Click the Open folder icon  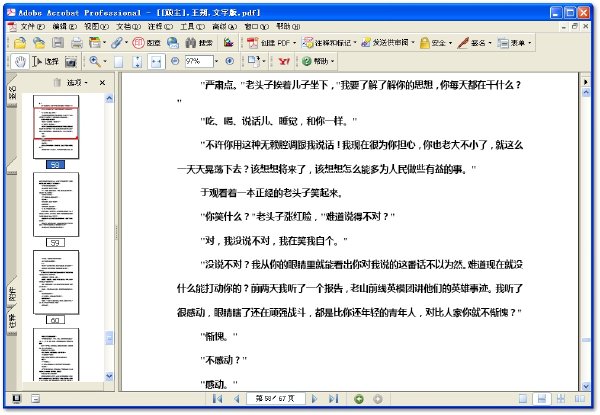pos(20,42)
